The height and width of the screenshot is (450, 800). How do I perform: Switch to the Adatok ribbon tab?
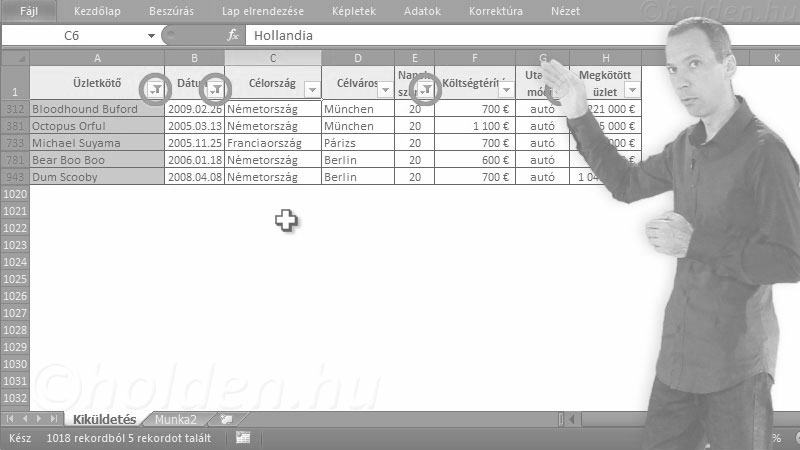(x=422, y=11)
